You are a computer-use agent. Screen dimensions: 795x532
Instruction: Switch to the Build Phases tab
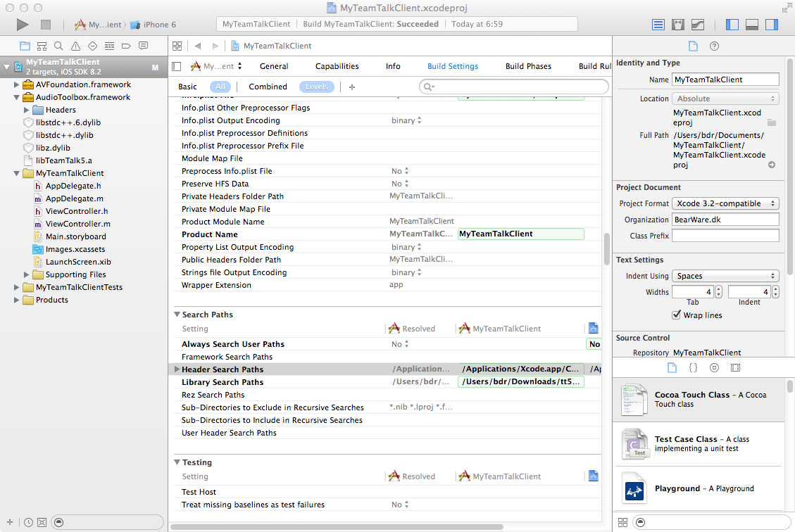[x=528, y=66]
